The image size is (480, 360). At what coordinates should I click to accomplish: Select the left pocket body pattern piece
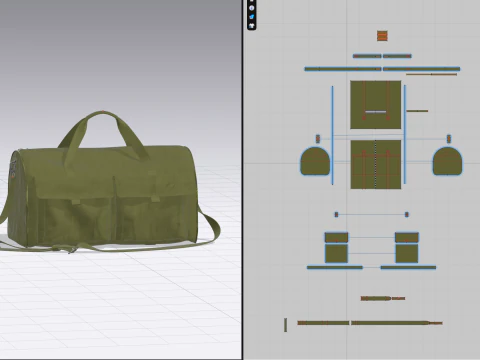tap(336, 253)
